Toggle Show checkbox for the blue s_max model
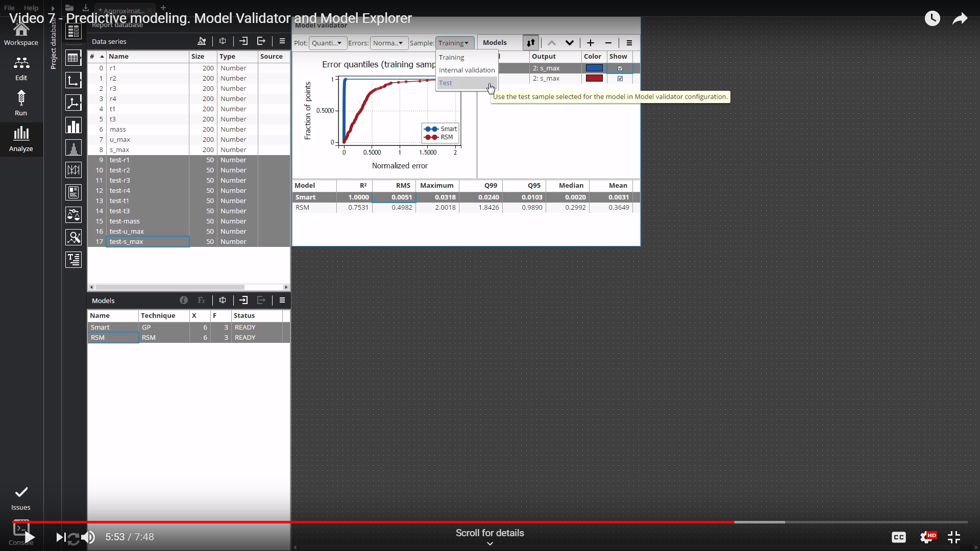 pos(620,68)
